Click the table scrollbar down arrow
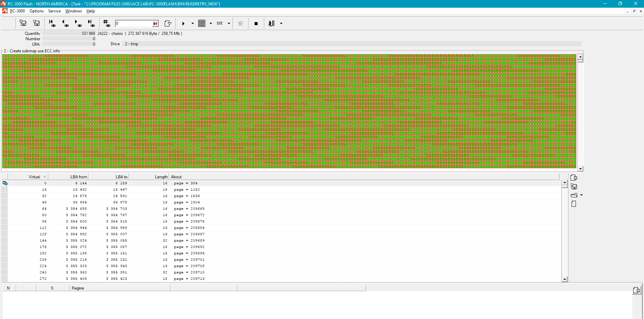This screenshot has width=644, height=319. (x=565, y=279)
